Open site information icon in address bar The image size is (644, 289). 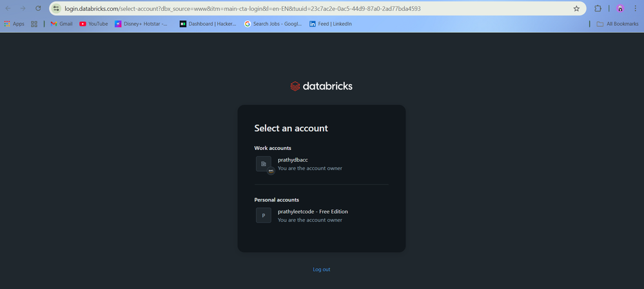pyautogui.click(x=56, y=8)
